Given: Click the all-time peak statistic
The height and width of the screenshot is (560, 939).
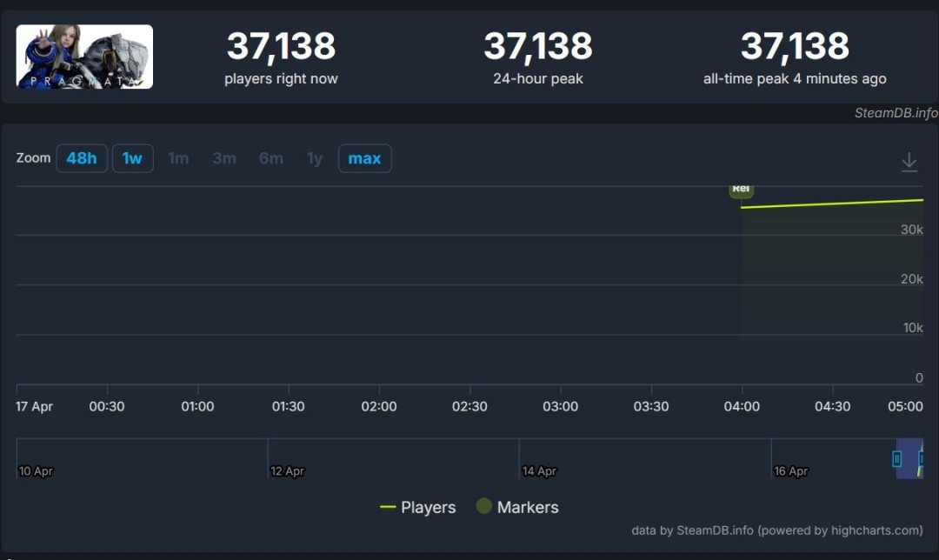Looking at the screenshot, I should pos(795,47).
